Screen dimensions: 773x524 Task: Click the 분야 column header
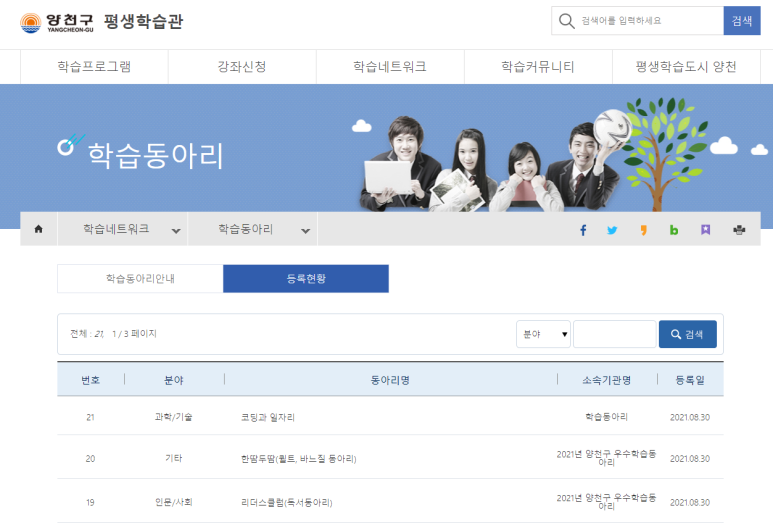tap(174, 380)
